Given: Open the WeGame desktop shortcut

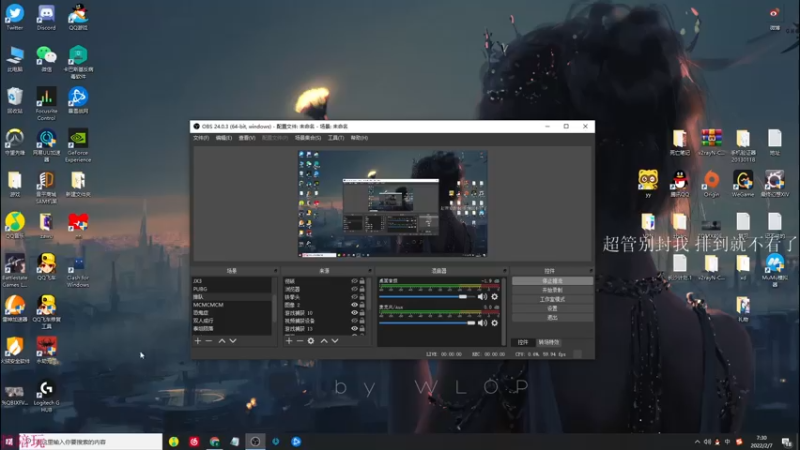Looking at the screenshot, I should (x=743, y=184).
